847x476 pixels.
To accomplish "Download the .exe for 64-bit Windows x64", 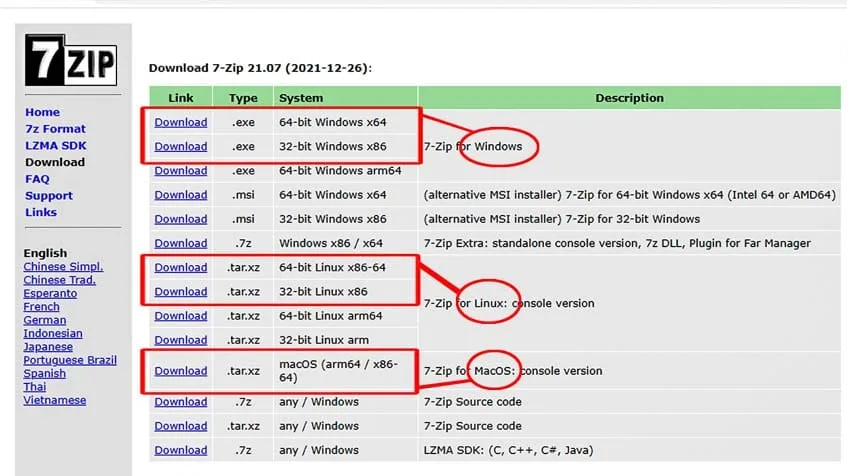I will [180, 122].
